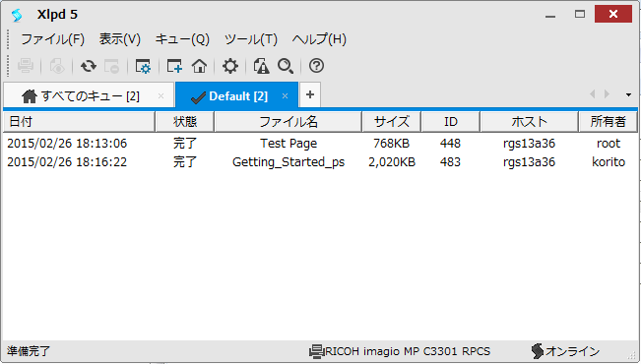Open the 表示(V) menu
641x364 pixels.
coord(120,39)
